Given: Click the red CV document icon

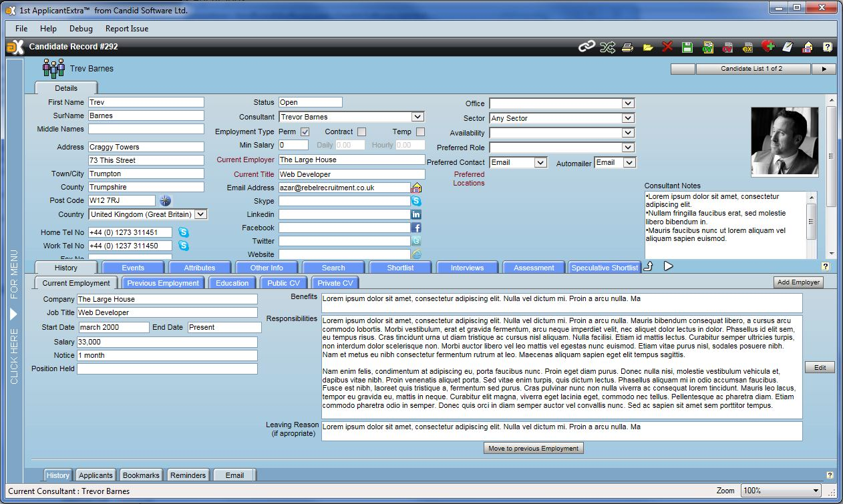Looking at the screenshot, I should pyautogui.click(x=728, y=47).
